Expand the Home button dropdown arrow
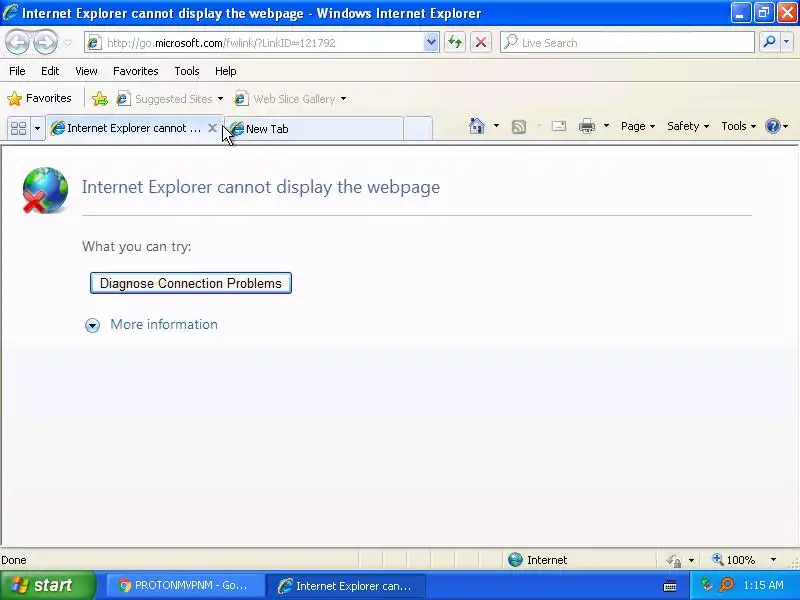This screenshot has width=800, height=600. point(496,126)
